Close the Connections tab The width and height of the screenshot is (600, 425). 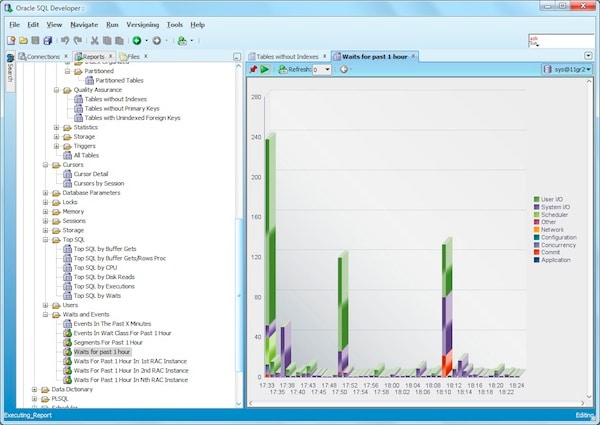pyautogui.click(x=66, y=56)
